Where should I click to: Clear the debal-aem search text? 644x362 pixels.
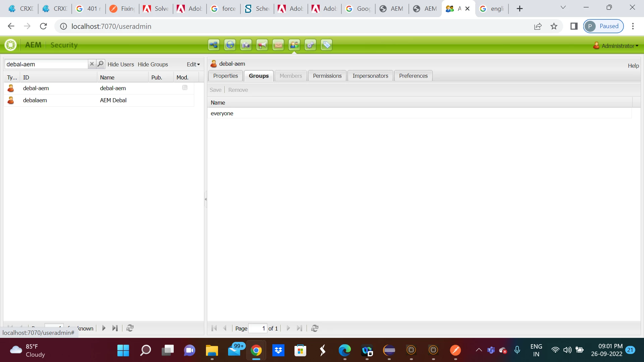click(x=92, y=64)
